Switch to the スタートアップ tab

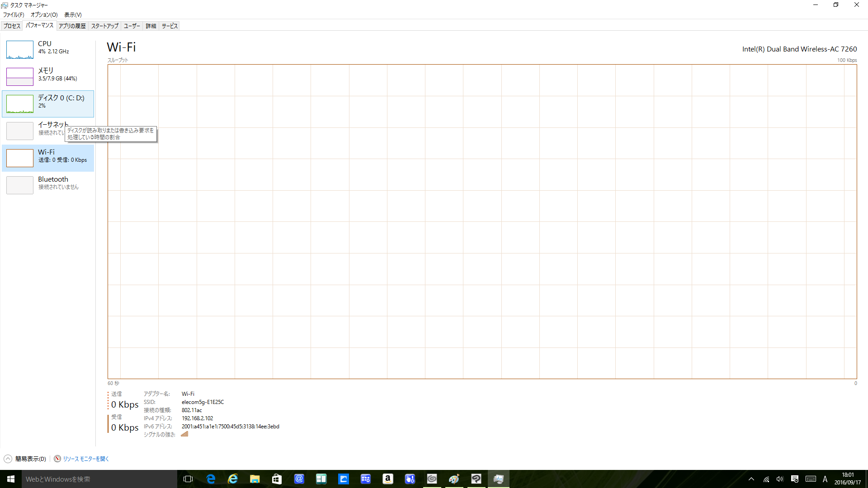point(104,26)
